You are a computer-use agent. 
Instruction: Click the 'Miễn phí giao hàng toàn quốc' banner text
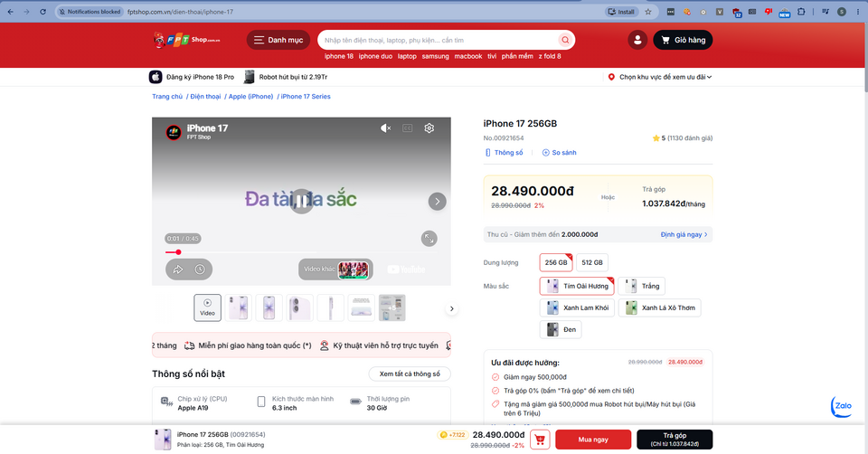tap(255, 345)
